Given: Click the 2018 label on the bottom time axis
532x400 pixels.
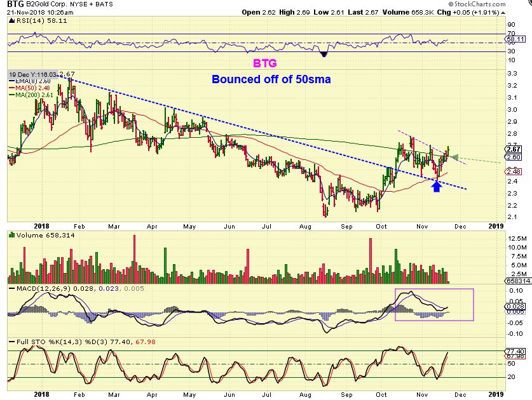Looking at the screenshot, I should pyautogui.click(x=41, y=394).
